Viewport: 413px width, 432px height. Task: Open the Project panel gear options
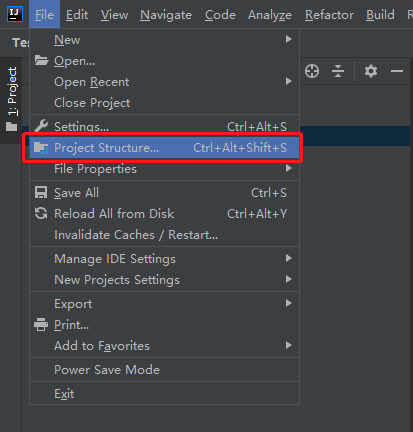coord(371,71)
